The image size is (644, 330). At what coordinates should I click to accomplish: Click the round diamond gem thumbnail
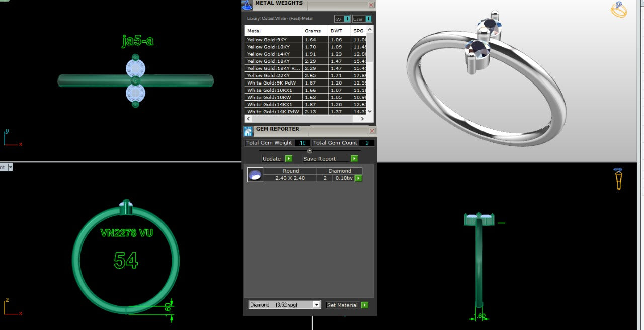(255, 175)
